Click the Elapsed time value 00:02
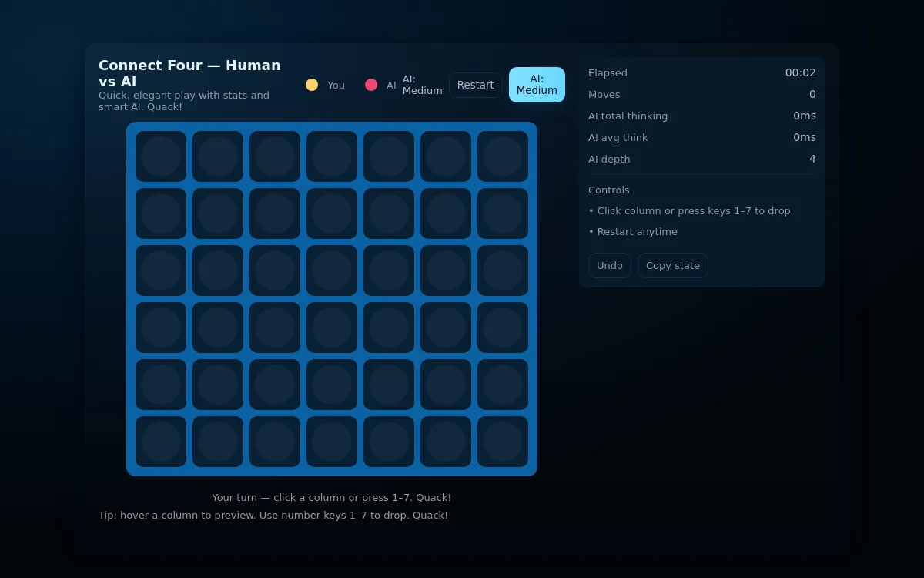924x578 pixels. pyautogui.click(x=800, y=72)
